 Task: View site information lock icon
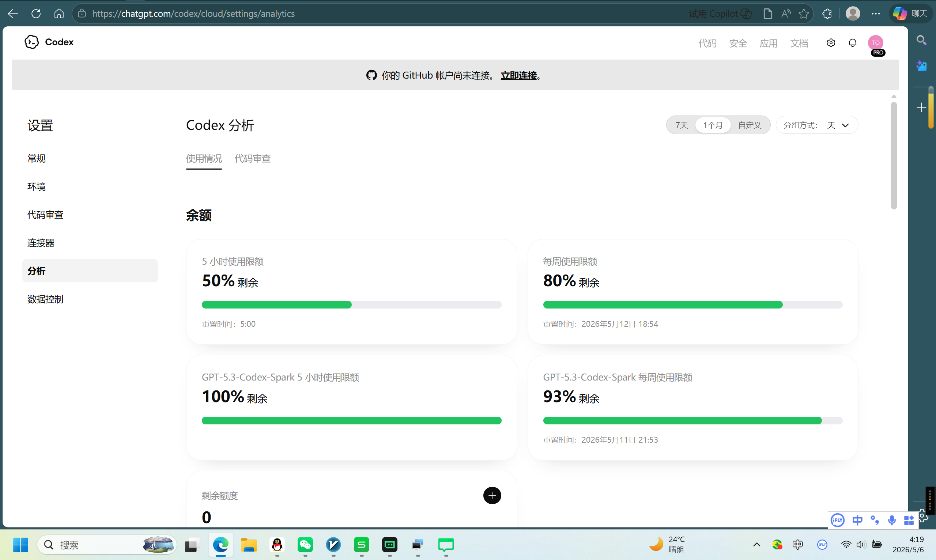point(82,14)
